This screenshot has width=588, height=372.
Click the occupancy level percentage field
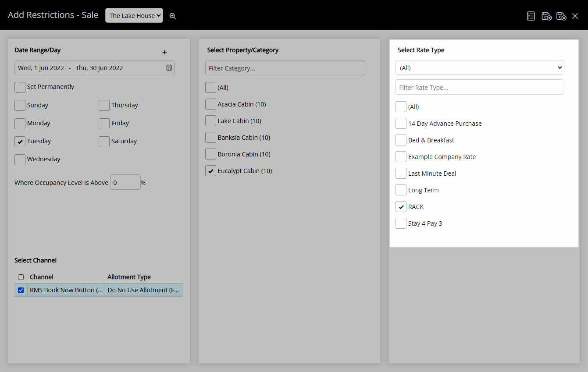pos(125,182)
